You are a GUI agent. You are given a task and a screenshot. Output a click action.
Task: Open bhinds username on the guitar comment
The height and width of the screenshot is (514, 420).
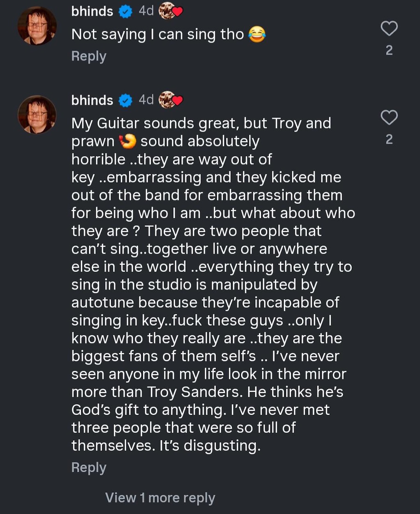tap(92, 100)
